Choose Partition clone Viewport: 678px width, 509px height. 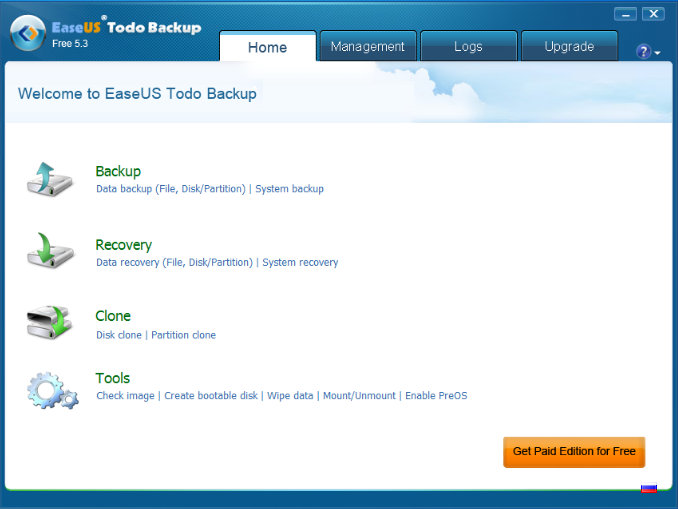coord(183,335)
